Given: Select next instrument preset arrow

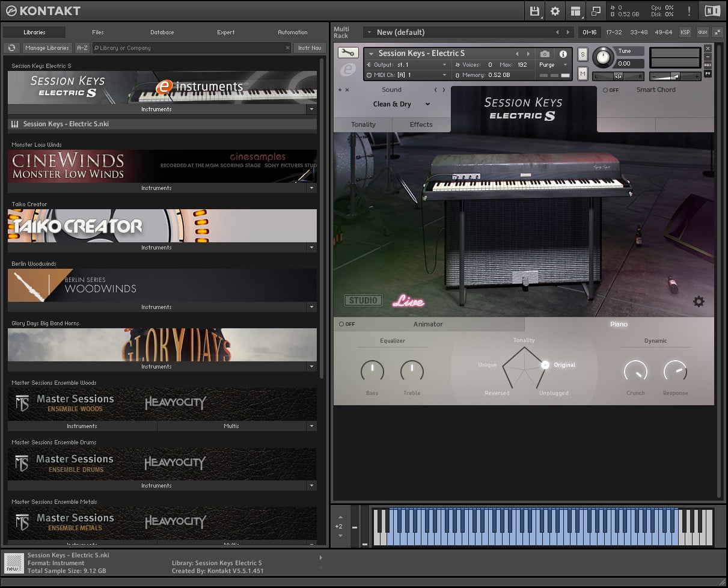Looking at the screenshot, I should 528,54.
